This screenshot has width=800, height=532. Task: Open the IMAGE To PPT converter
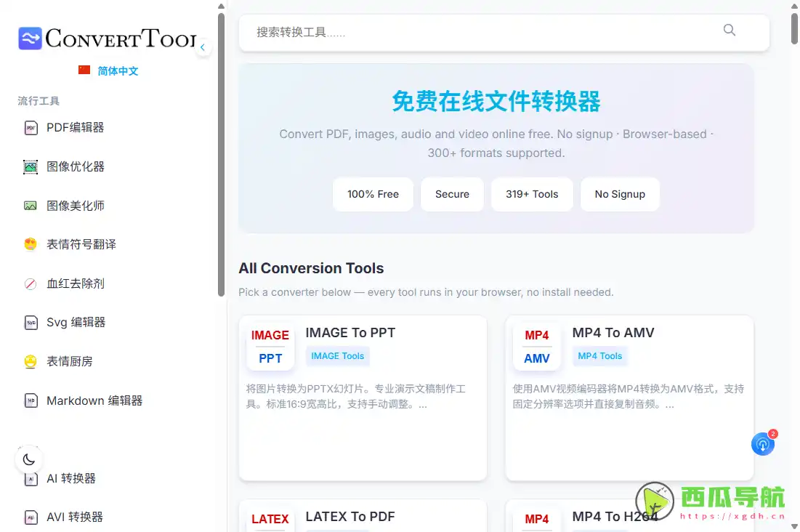coord(350,333)
